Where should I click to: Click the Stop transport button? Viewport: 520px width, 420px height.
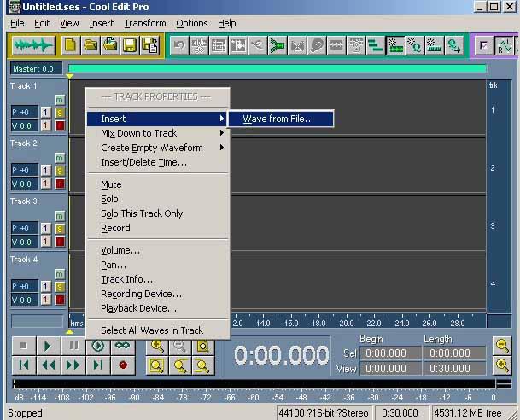click(25, 346)
